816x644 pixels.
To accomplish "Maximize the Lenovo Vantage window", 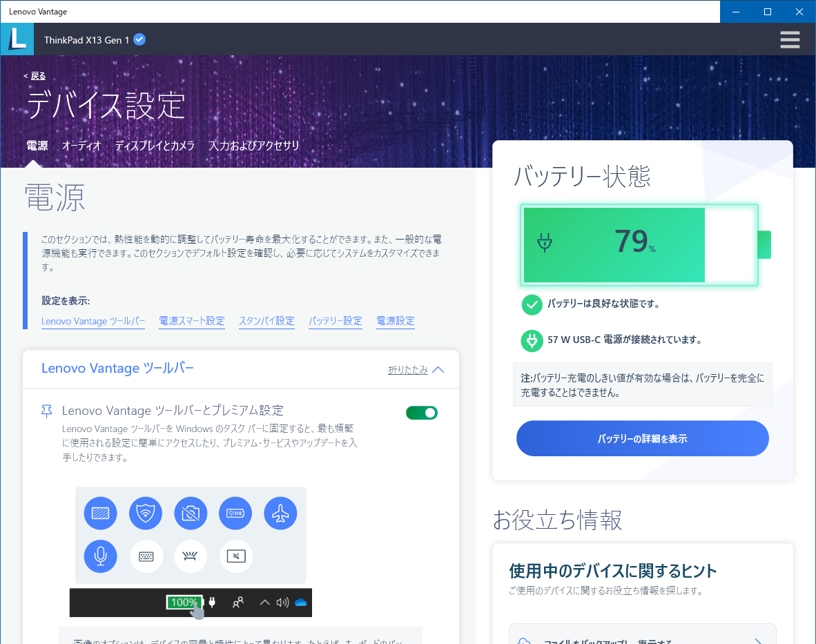I will click(x=767, y=12).
